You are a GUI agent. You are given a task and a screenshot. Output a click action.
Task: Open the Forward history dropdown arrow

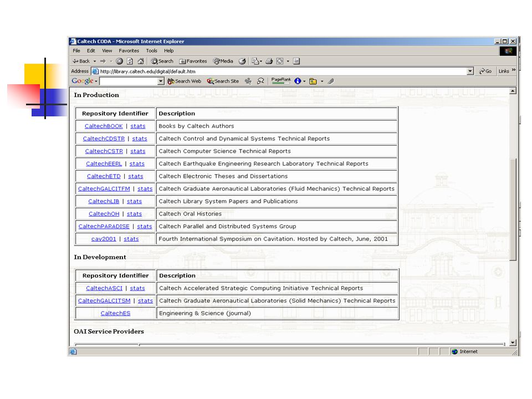(x=111, y=62)
